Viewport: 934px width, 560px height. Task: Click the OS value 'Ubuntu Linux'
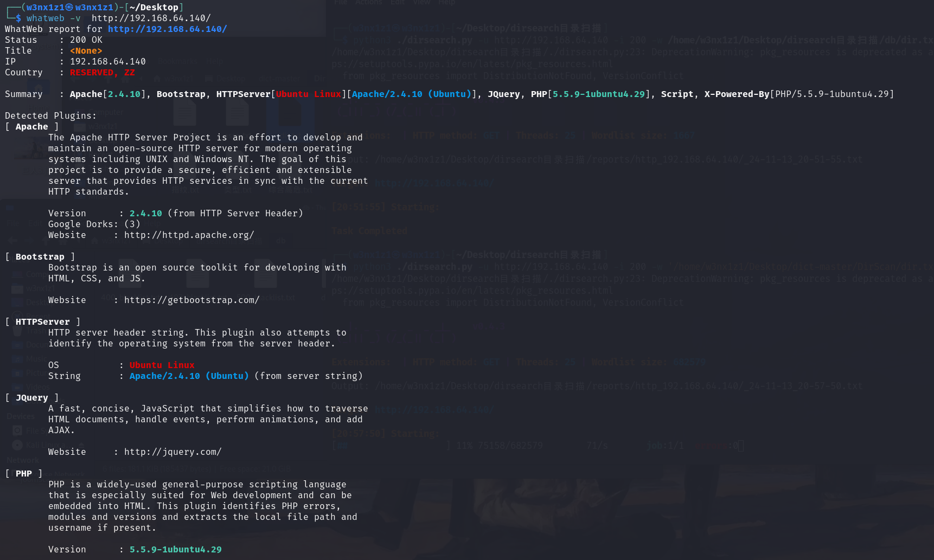162,365
